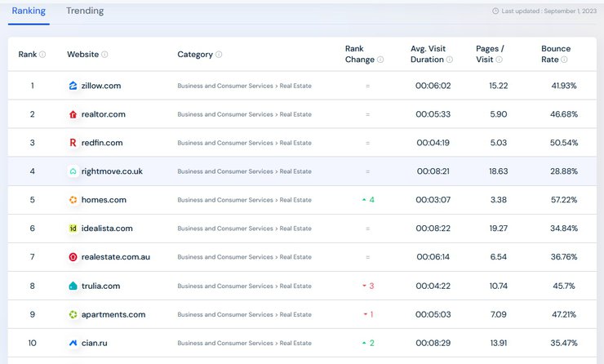Select the Rank Change column header
The width and height of the screenshot is (604, 364).
360,54
